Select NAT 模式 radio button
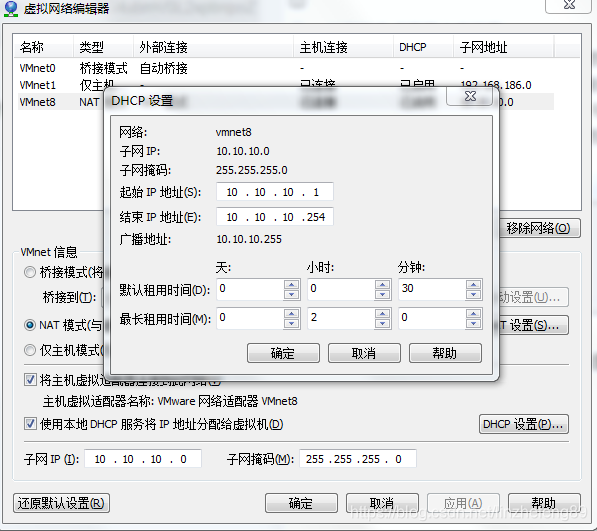597x531 pixels. click(30, 325)
